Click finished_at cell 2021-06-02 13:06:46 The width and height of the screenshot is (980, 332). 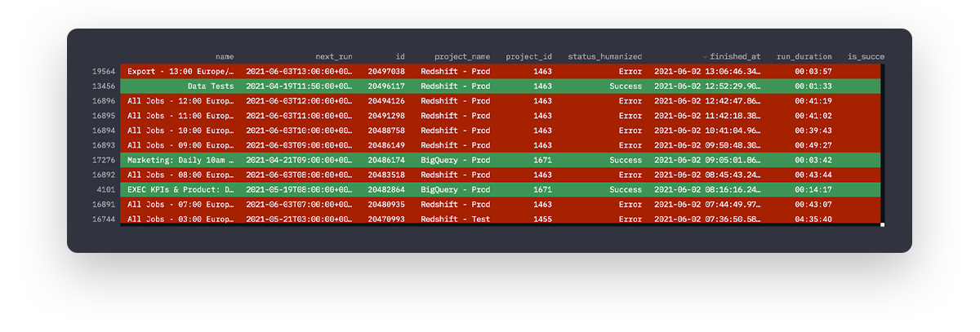tap(707, 72)
